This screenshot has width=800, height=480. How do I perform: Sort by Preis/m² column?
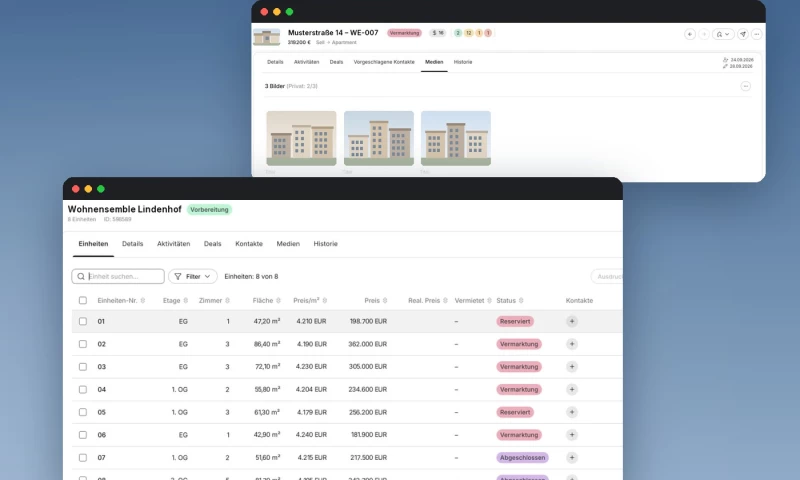coord(310,300)
